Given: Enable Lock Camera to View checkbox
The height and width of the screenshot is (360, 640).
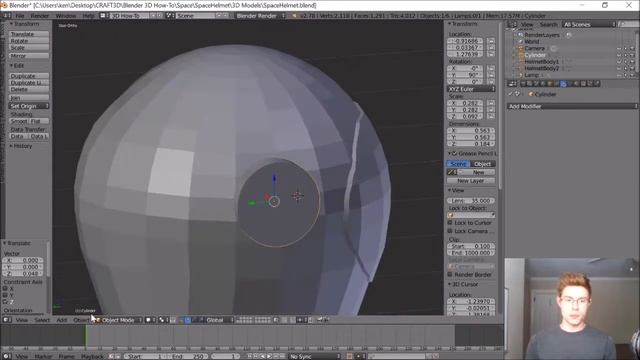Looking at the screenshot, I should tap(450, 231).
